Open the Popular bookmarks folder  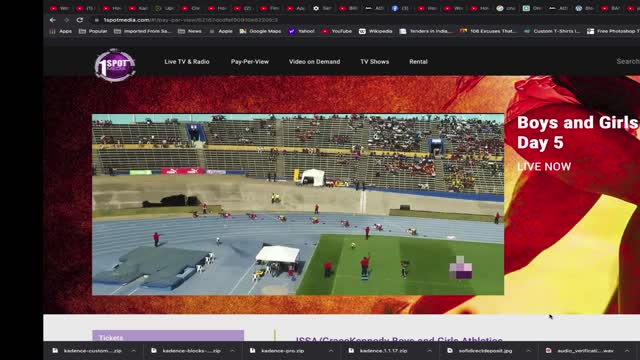pyautogui.click(x=93, y=31)
